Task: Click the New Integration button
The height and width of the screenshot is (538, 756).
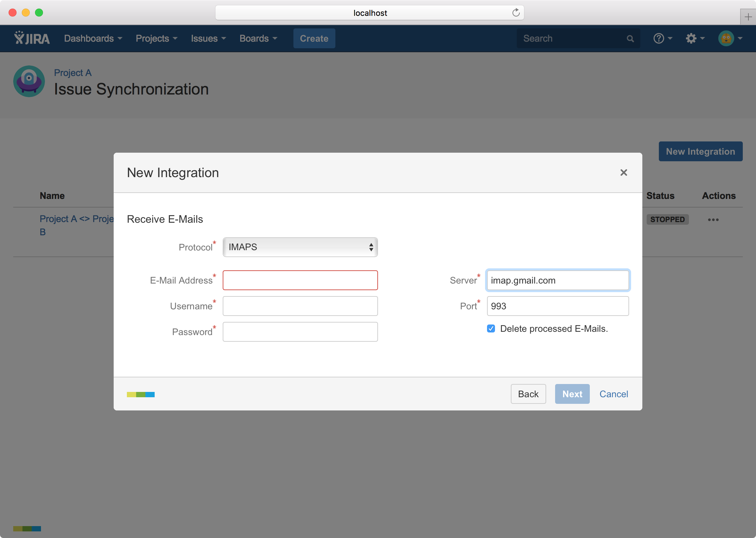Action: pos(700,151)
